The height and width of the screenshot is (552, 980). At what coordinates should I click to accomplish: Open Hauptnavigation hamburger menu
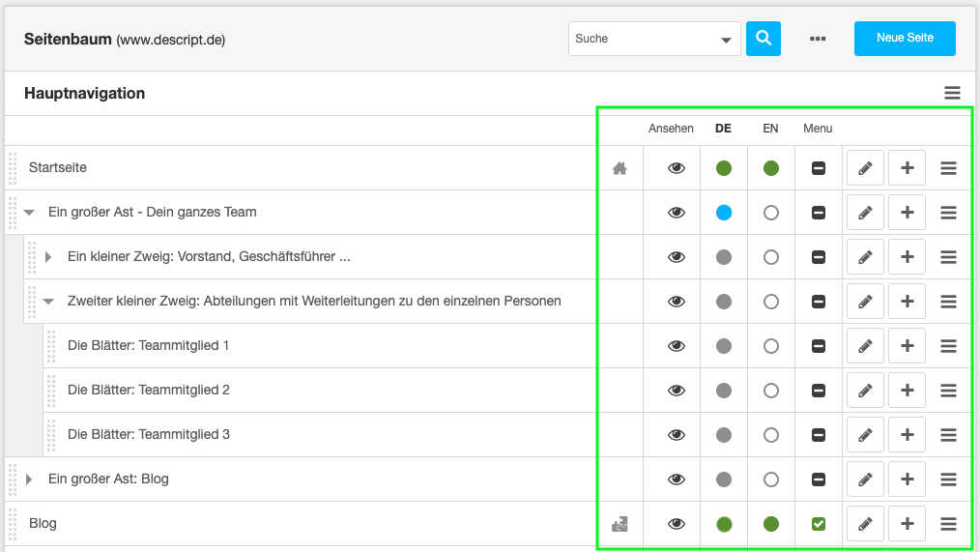952,93
